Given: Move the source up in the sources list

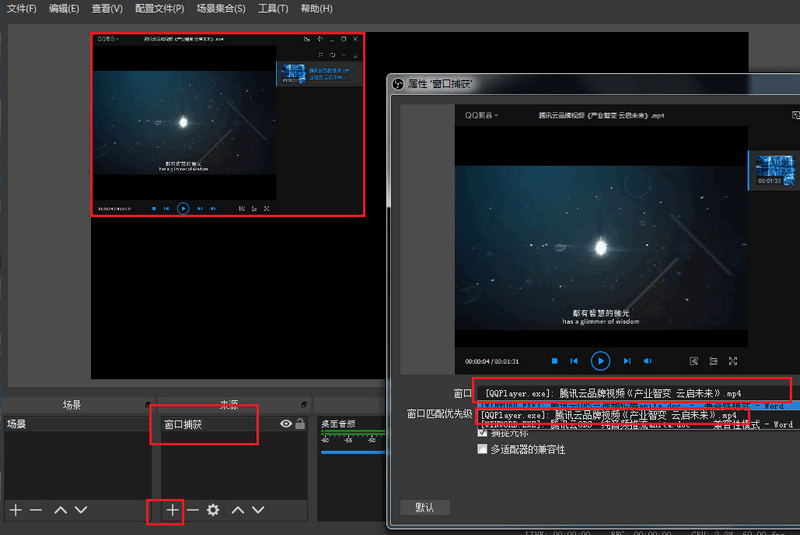Looking at the screenshot, I should tap(238, 510).
